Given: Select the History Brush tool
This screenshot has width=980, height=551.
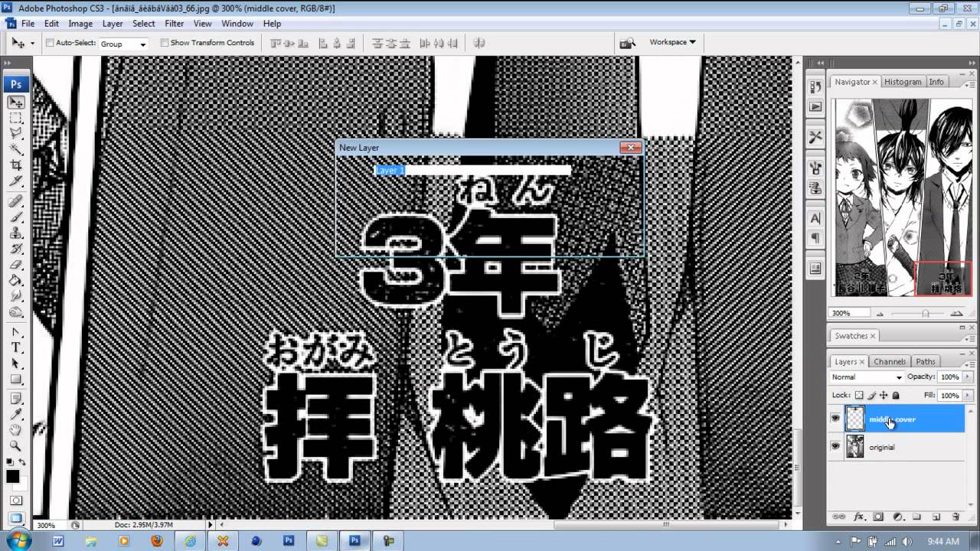Looking at the screenshot, I should coord(15,249).
